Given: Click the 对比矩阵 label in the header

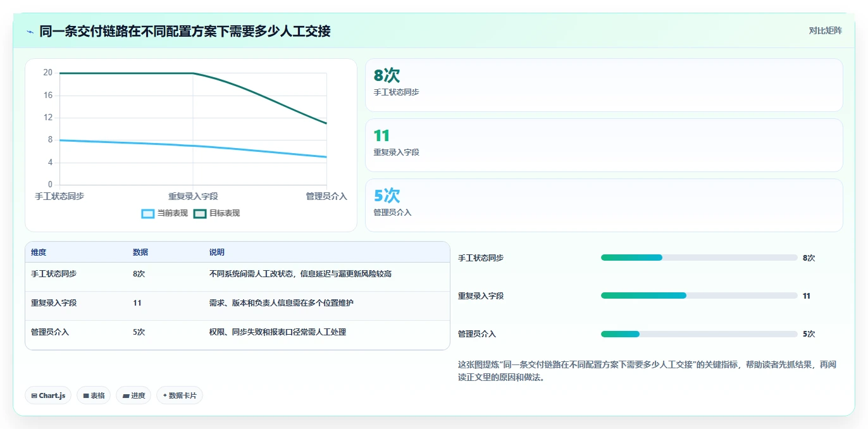Looking at the screenshot, I should coord(826,30).
